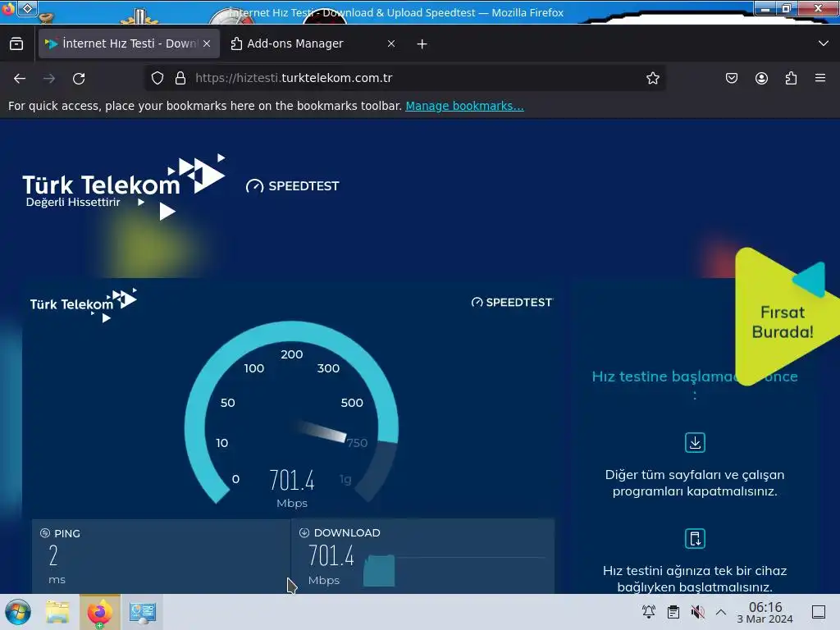This screenshot has width=840, height=630.
Task: Open the clock showing 06:16
Action: point(765,612)
